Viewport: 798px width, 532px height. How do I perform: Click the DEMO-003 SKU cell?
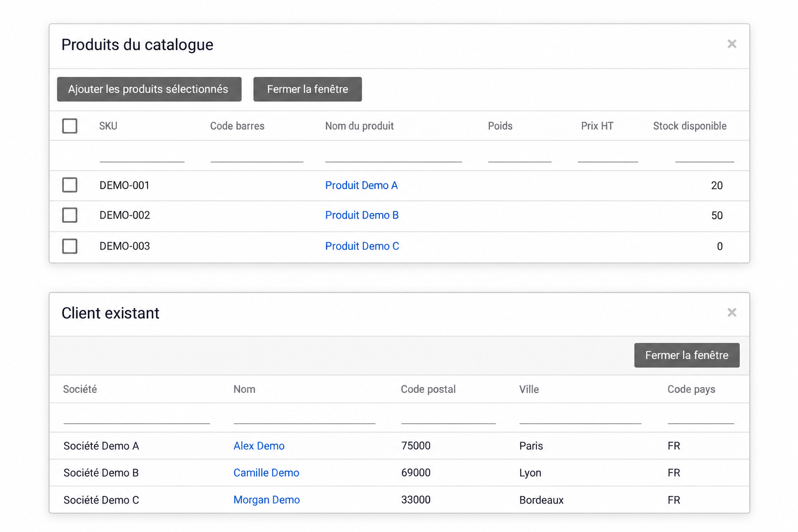[x=125, y=246]
